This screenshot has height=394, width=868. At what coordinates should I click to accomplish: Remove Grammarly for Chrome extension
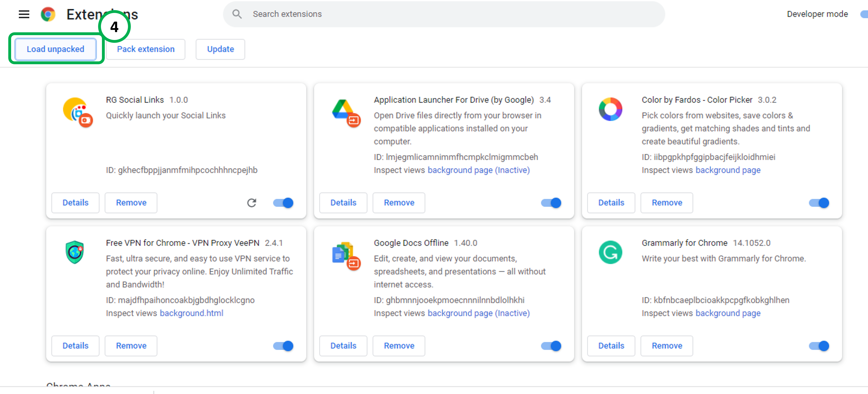click(667, 346)
